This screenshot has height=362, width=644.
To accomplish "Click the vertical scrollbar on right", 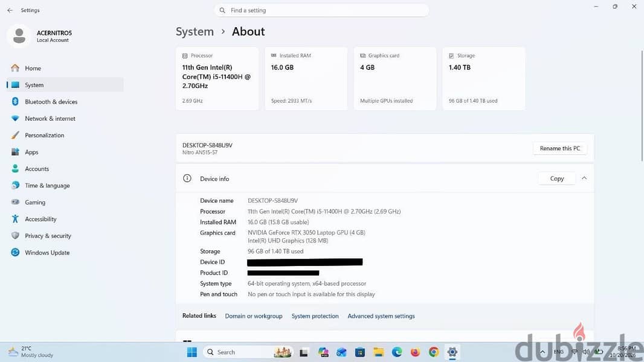I will (642, 106).
